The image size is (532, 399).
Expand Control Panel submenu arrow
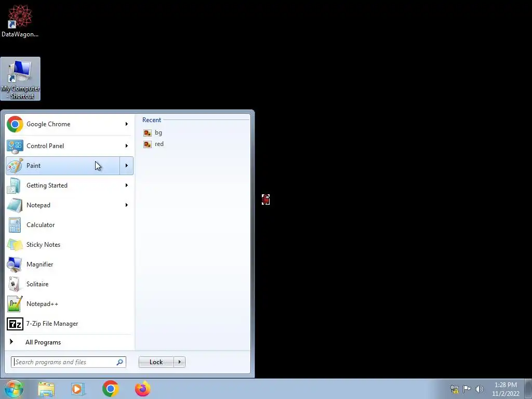(127, 146)
